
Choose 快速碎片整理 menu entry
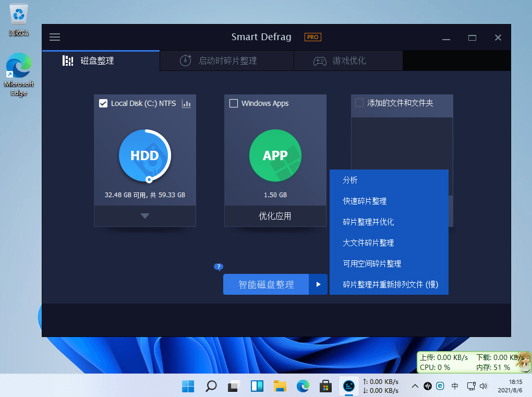389,201
